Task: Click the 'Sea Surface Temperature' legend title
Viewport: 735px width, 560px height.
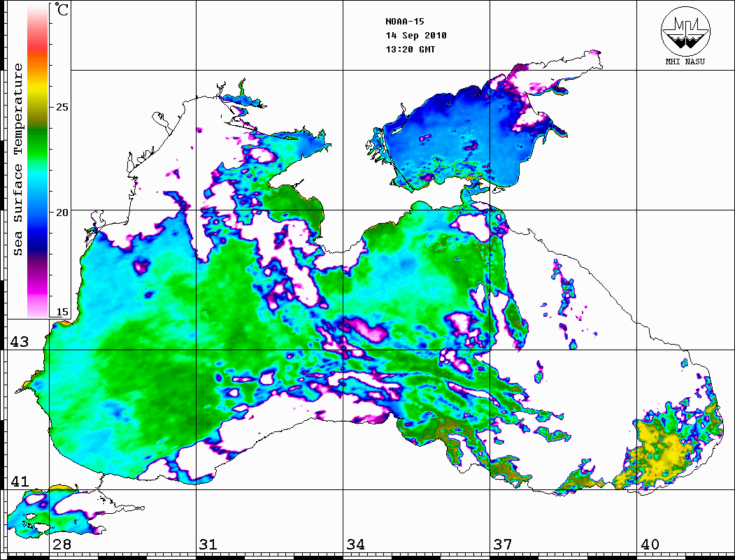Action: click(x=17, y=160)
